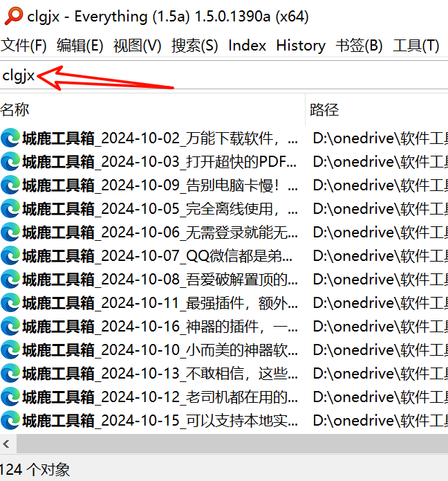Click Edge icon of the 2024-10-07 file
Screen dimensions: 448x481
tap(11, 256)
